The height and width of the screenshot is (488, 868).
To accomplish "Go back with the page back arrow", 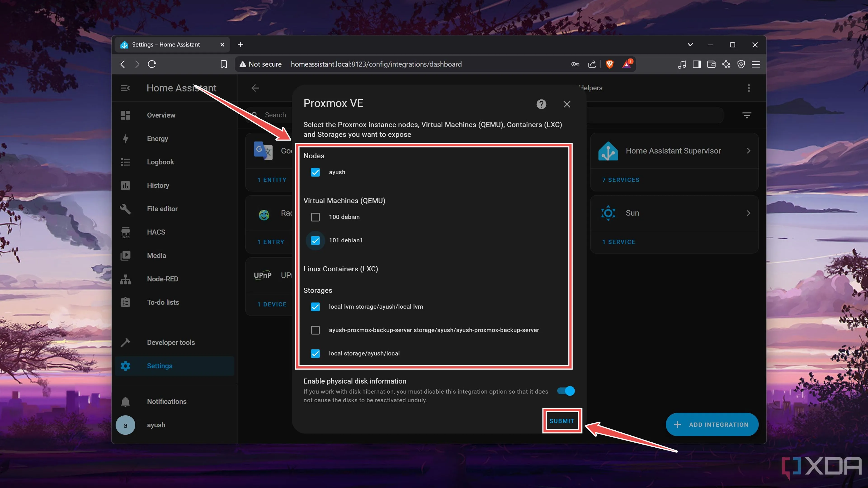I will click(x=255, y=88).
